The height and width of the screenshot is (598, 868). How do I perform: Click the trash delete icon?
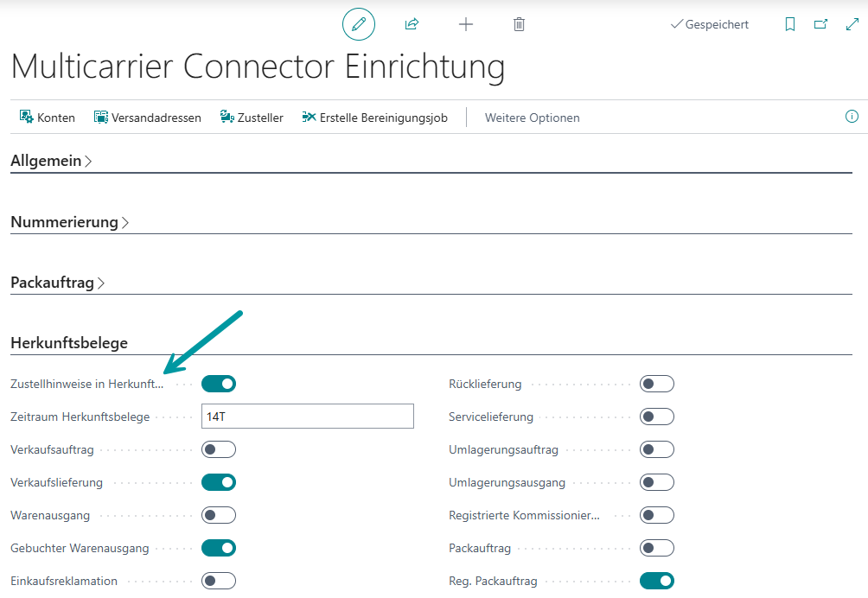click(x=519, y=24)
